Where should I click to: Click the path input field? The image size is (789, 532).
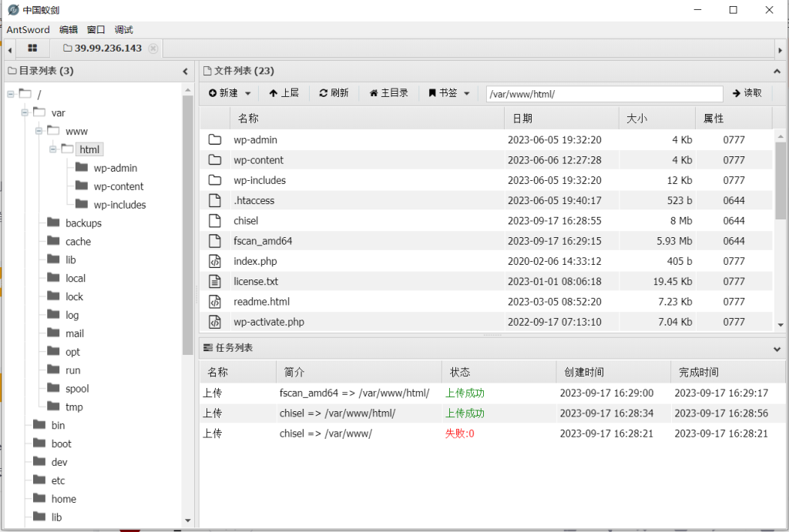603,94
